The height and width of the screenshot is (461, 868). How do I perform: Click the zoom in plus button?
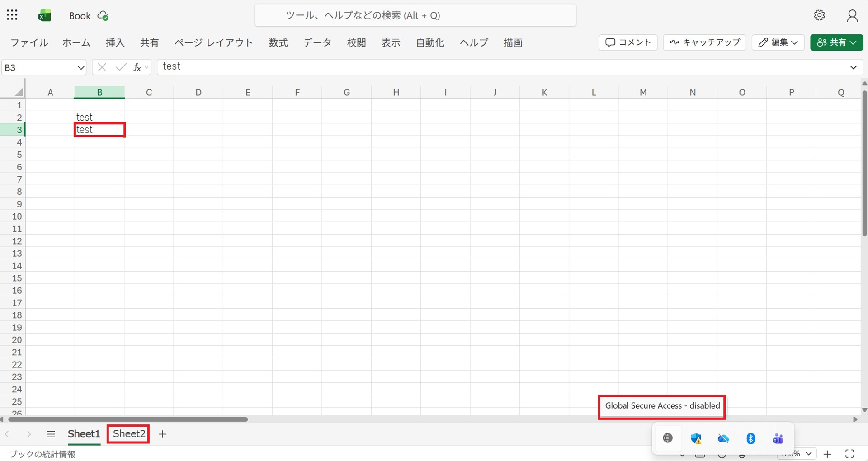coord(827,454)
